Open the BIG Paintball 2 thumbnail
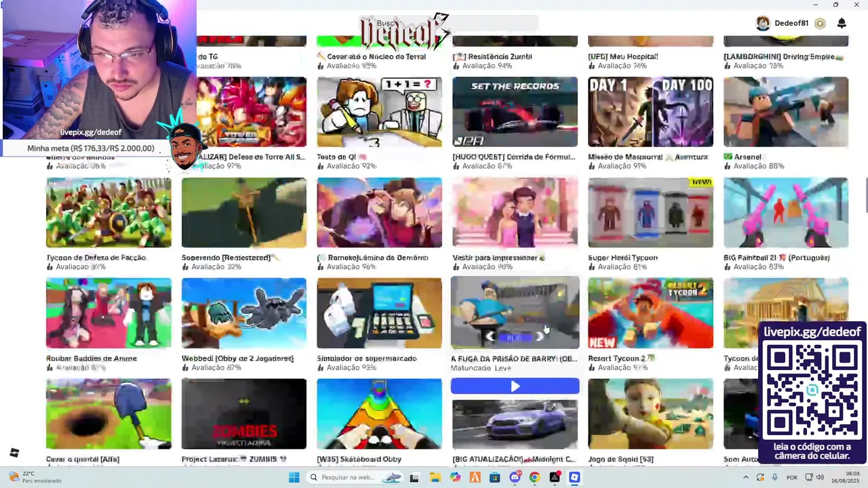 tap(786, 213)
